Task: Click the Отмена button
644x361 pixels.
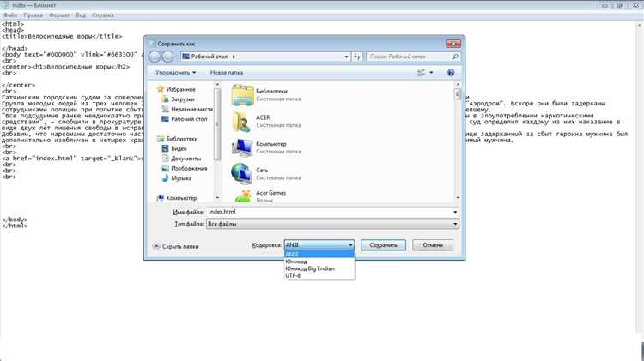Action: [x=433, y=245]
